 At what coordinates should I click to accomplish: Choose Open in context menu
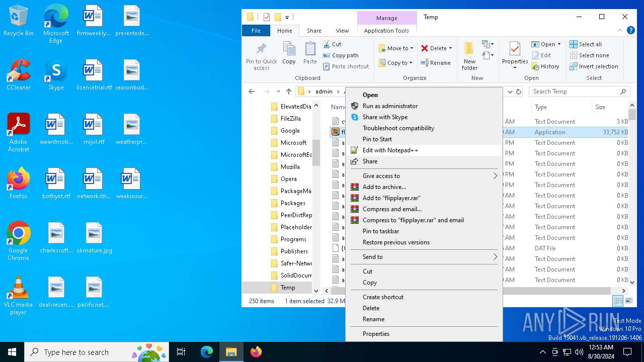(424, 95)
